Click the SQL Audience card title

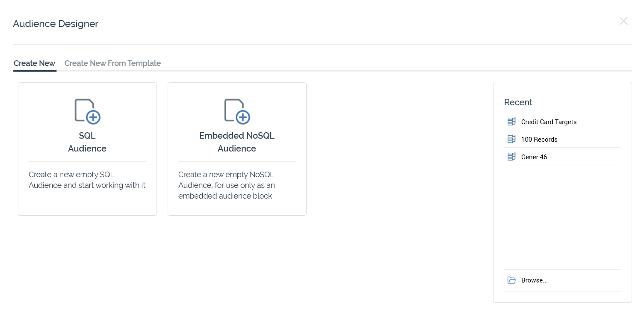(x=87, y=142)
